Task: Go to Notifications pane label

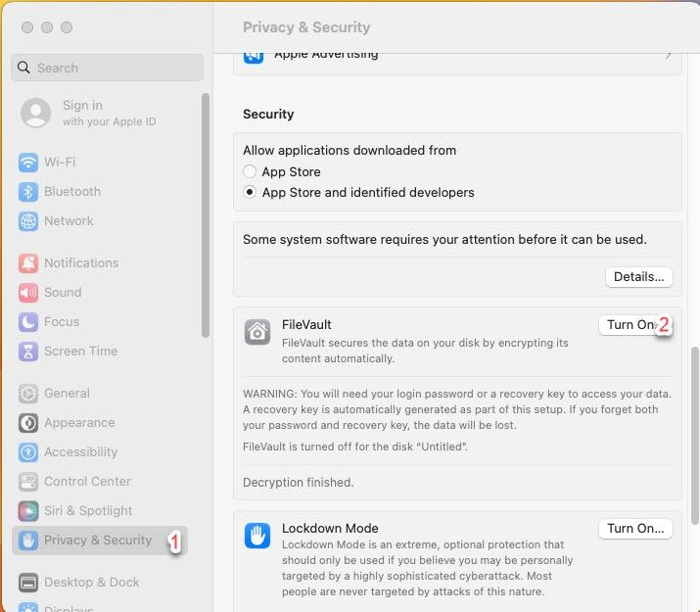Action: (x=81, y=263)
